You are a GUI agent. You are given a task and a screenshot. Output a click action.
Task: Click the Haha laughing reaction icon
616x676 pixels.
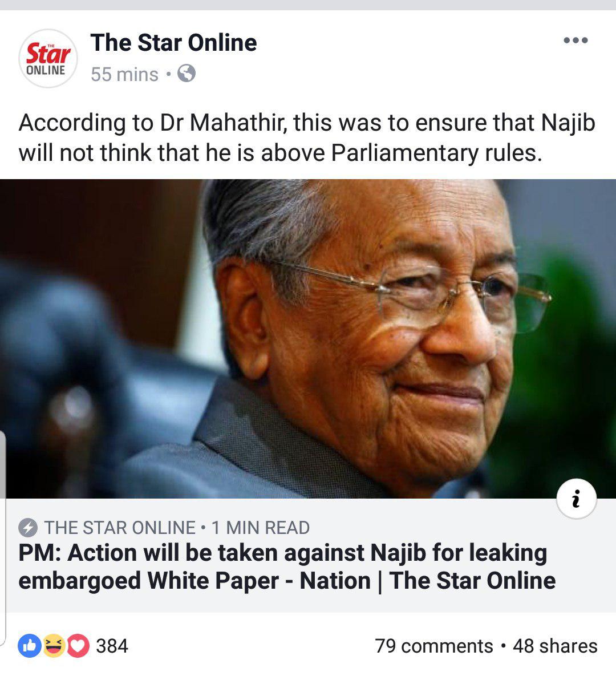[x=54, y=646]
